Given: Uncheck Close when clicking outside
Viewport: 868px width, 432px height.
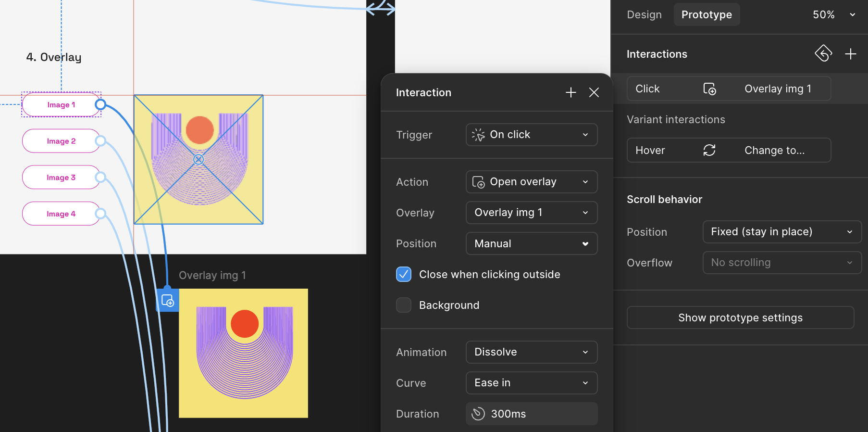Looking at the screenshot, I should [404, 274].
